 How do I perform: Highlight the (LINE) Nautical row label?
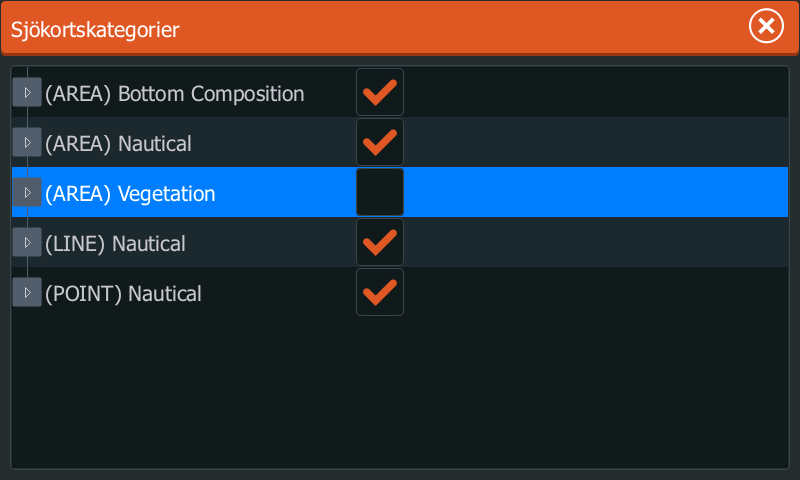pos(115,244)
